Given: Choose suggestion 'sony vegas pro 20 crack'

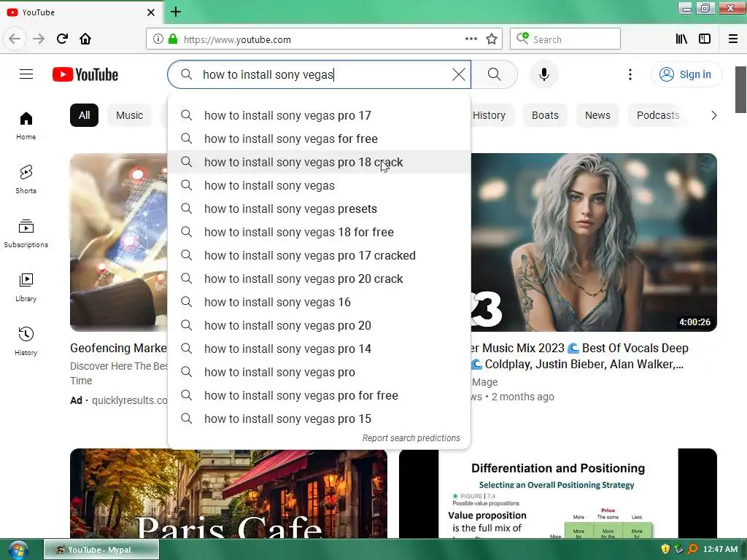Looking at the screenshot, I should pyautogui.click(x=320, y=279).
